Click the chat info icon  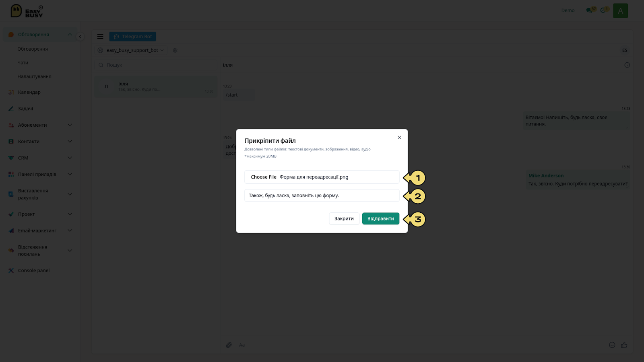(x=627, y=65)
